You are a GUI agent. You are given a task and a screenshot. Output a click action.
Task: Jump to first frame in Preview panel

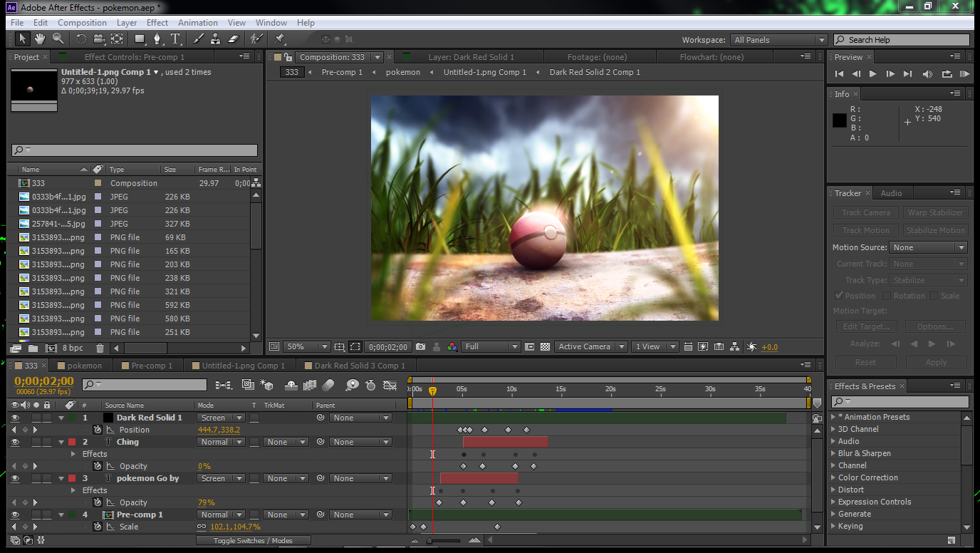[840, 73]
